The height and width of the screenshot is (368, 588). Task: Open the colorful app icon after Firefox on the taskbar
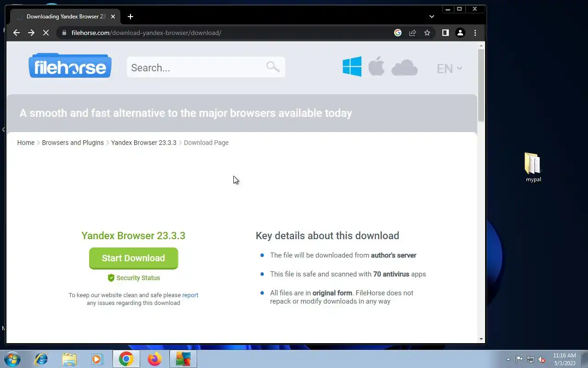click(183, 359)
